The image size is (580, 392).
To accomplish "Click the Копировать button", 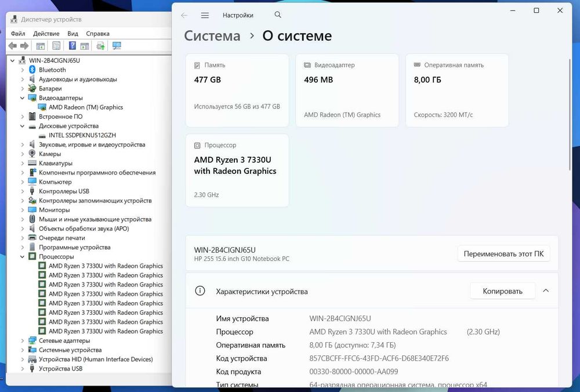I will (x=502, y=291).
